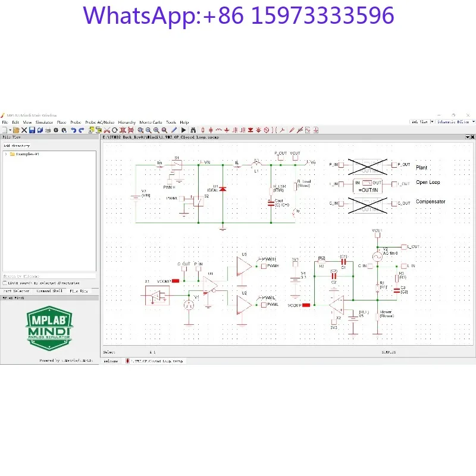
Task: Open the Simulator menu
Action: point(44,123)
